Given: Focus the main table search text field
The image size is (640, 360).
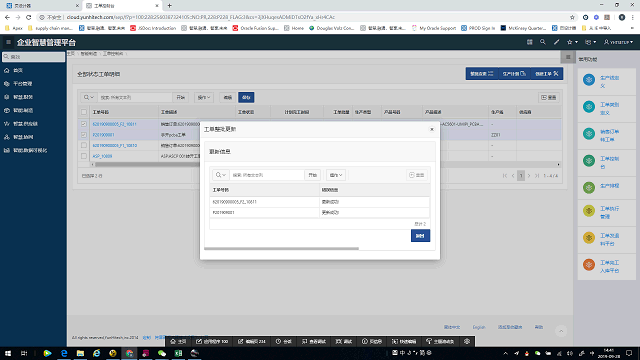Looking at the screenshot, I should pos(135,98).
